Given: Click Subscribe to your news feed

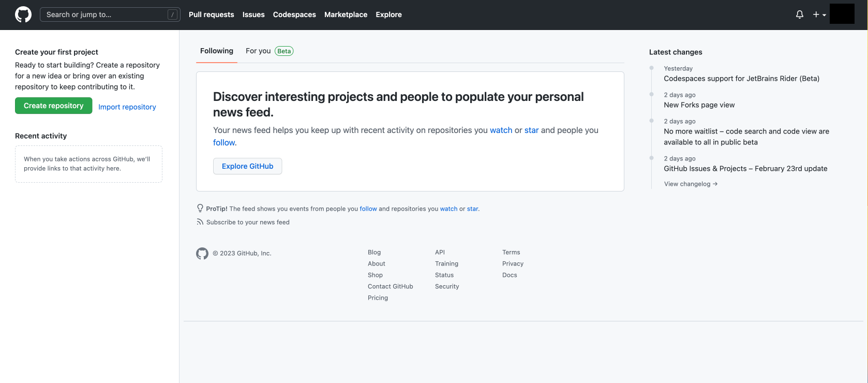Looking at the screenshot, I should 248,222.
